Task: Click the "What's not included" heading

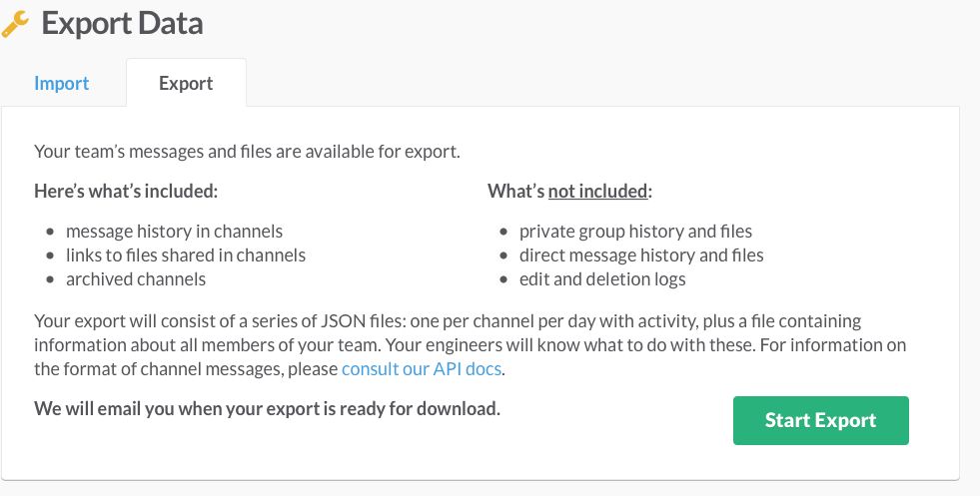Action: [x=569, y=191]
